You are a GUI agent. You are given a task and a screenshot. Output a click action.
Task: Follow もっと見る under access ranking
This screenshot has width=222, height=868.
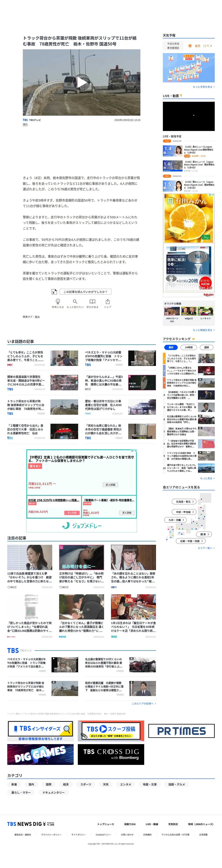[207, 478]
